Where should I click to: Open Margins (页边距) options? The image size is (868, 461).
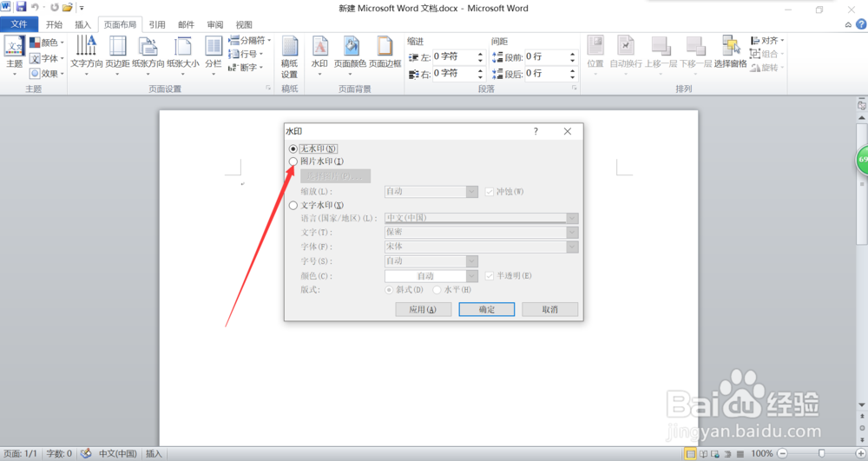click(x=117, y=56)
